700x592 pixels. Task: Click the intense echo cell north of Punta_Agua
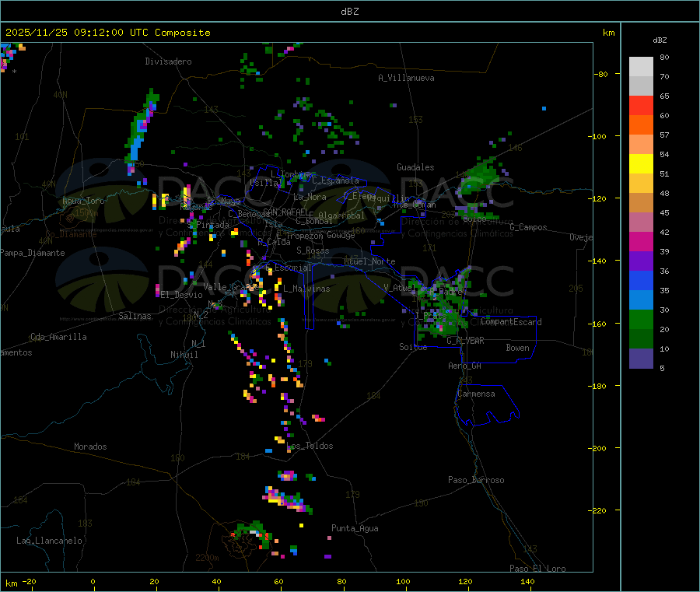[286, 499]
